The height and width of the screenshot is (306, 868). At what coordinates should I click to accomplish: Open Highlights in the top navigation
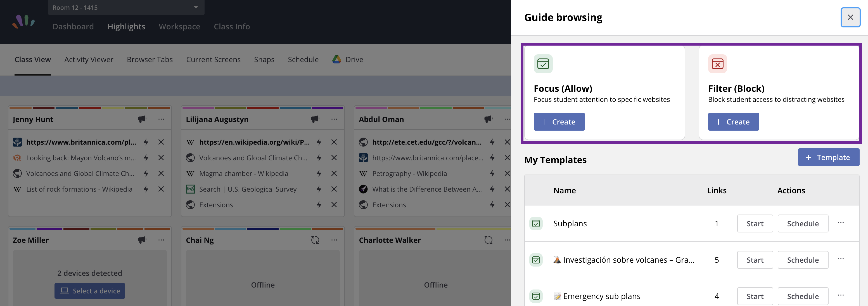pyautogui.click(x=126, y=26)
